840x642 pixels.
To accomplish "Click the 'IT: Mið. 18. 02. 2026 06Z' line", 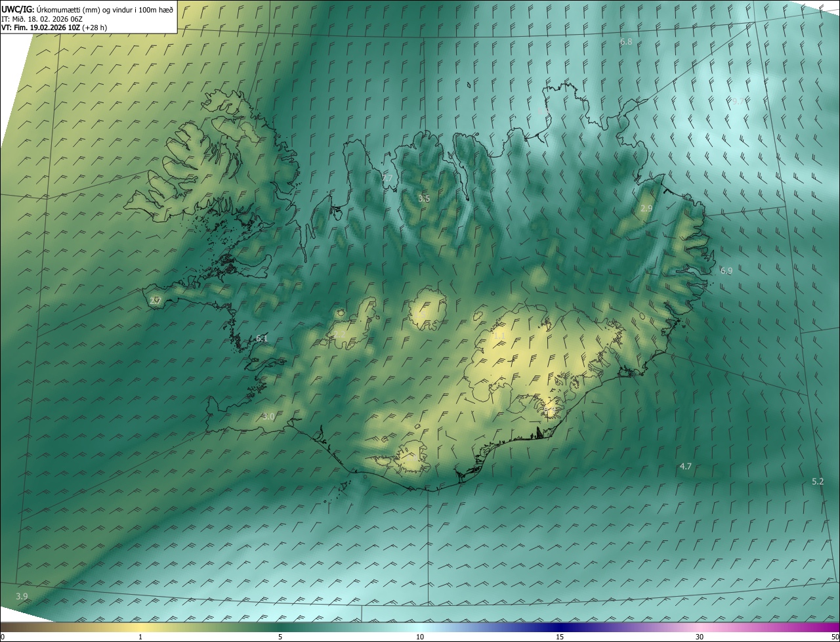I will (x=41, y=19).
